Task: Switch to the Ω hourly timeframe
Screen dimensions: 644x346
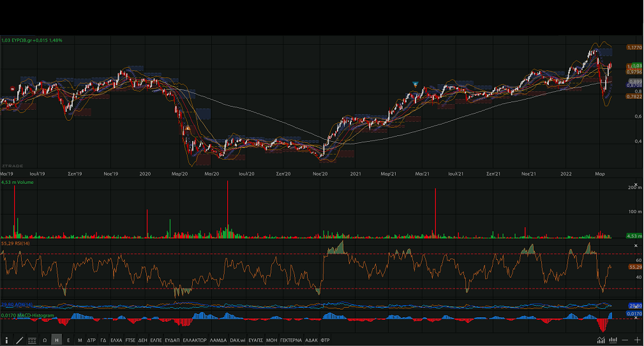Action: tap(45, 340)
